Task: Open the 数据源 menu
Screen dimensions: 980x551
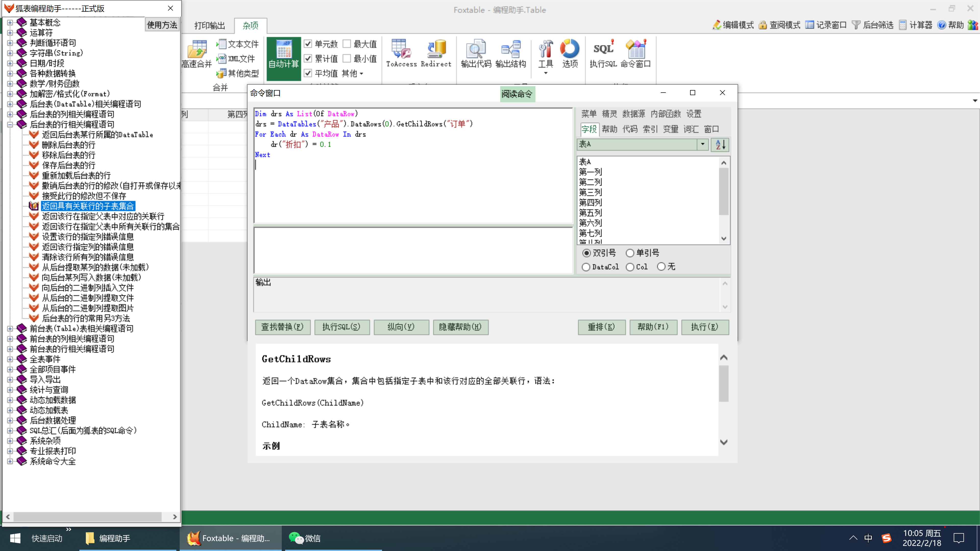Action: pos(633,114)
